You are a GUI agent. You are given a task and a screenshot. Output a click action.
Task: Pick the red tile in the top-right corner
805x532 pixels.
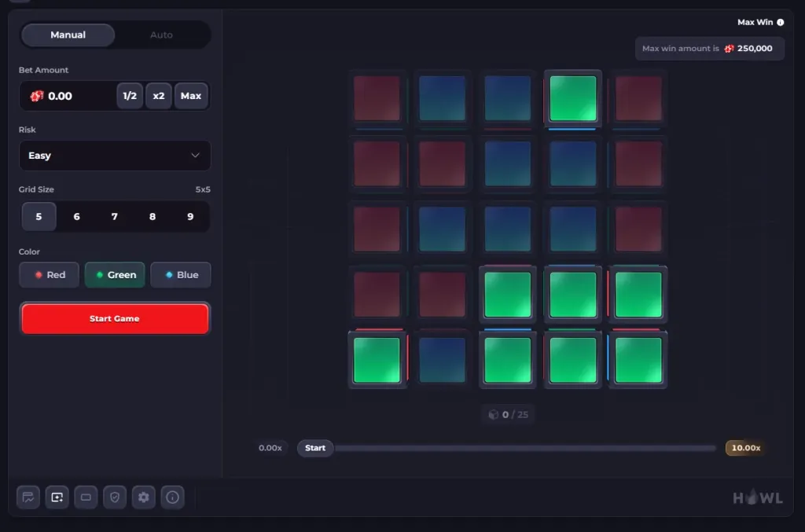point(638,98)
